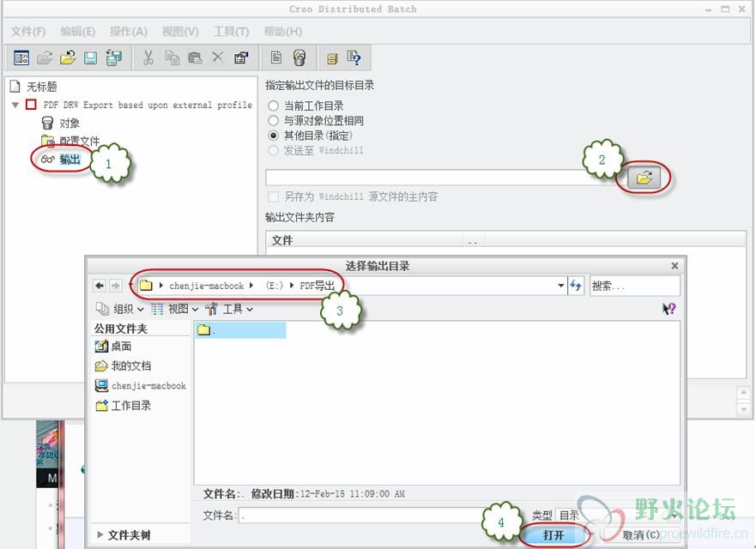Screen dimensions: 756x549
Task: Click the 取消(C) Cancel button
Action: point(641,535)
